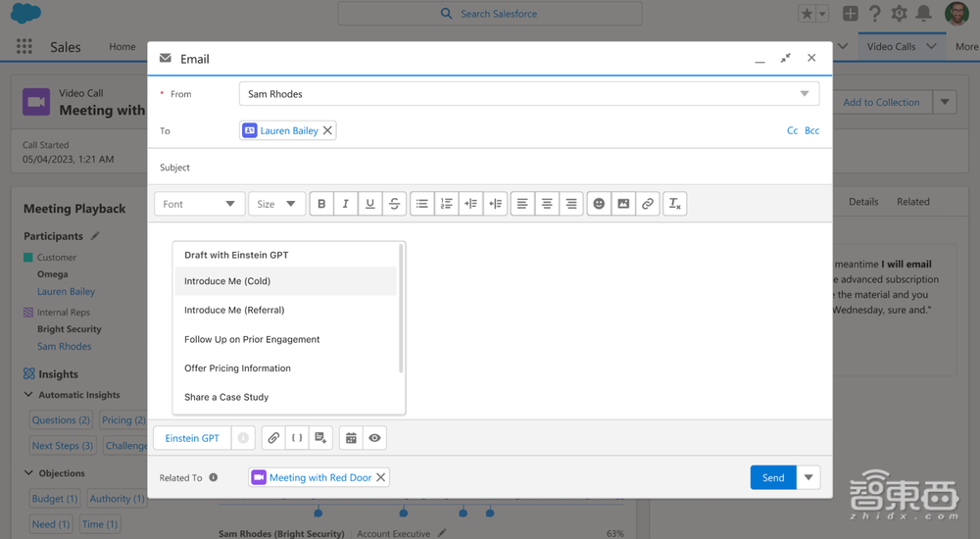Open the Home navigation tab

(122, 46)
